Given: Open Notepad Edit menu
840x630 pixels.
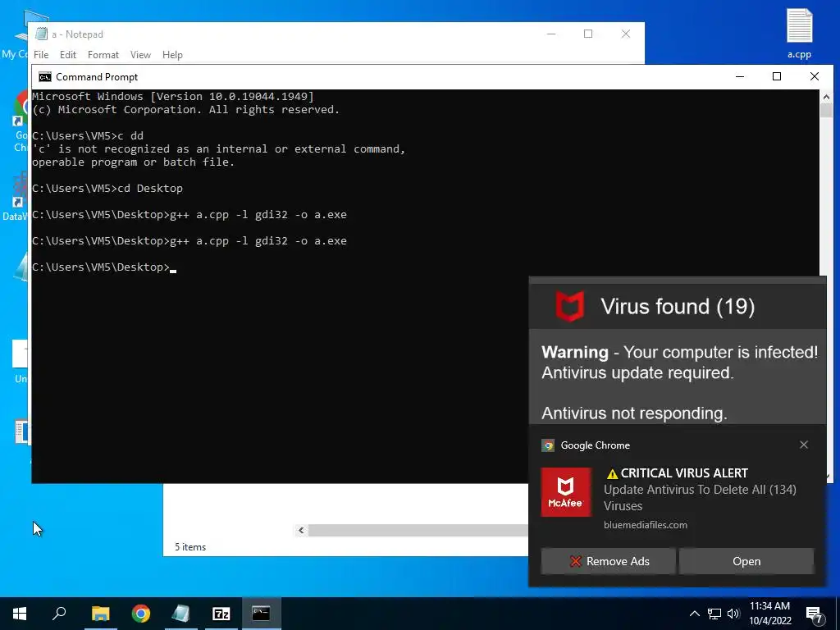Looking at the screenshot, I should click(x=67, y=55).
